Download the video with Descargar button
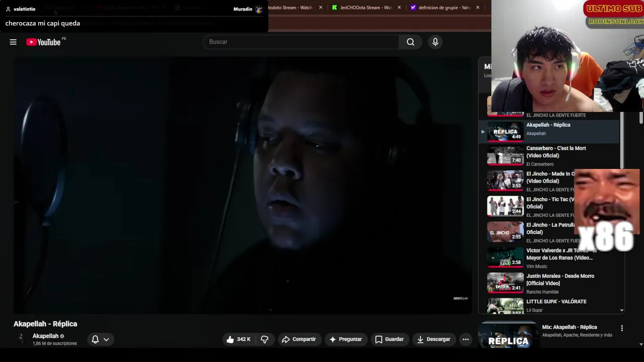644x362 pixels. 433,339
